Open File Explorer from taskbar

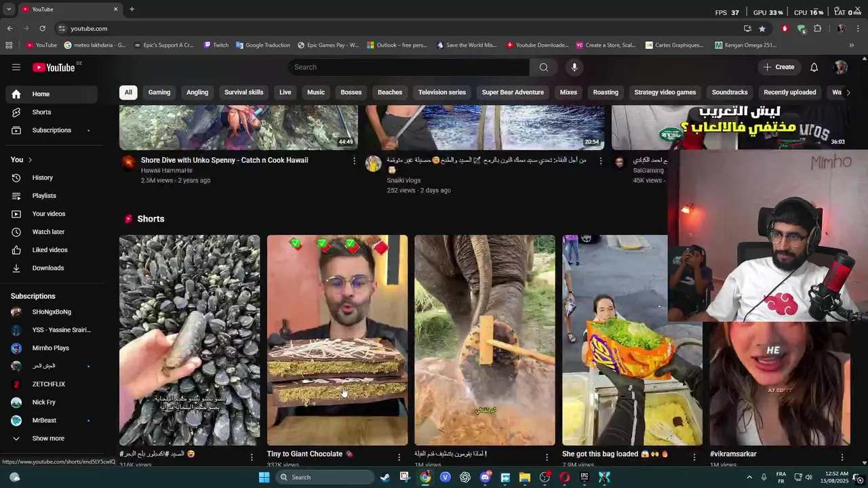click(525, 477)
